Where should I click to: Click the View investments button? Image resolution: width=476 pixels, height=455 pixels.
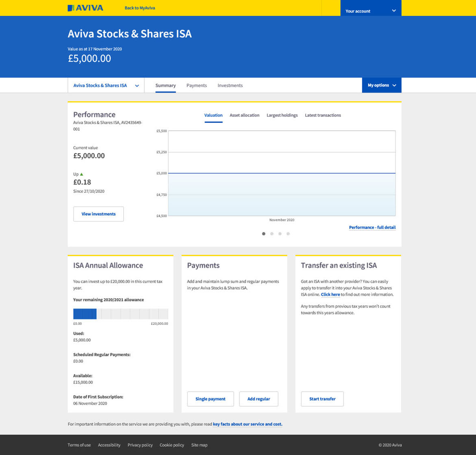pyautogui.click(x=99, y=214)
